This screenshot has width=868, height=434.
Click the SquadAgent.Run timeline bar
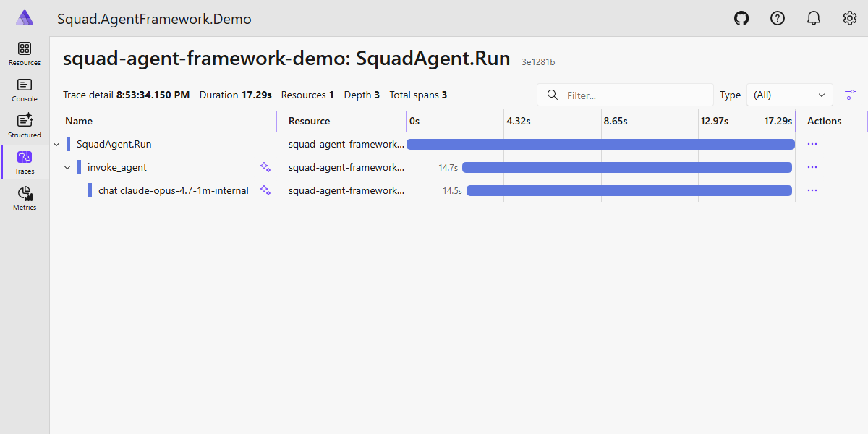point(600,144)
